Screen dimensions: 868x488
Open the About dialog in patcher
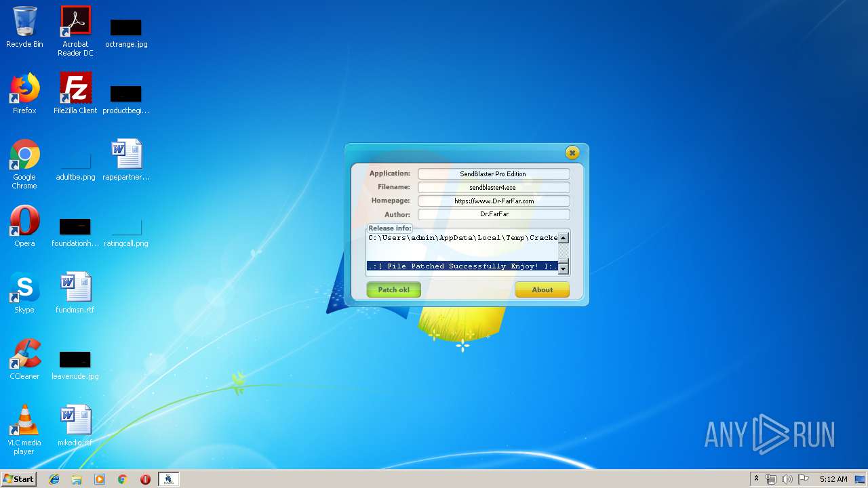[542, 289]
